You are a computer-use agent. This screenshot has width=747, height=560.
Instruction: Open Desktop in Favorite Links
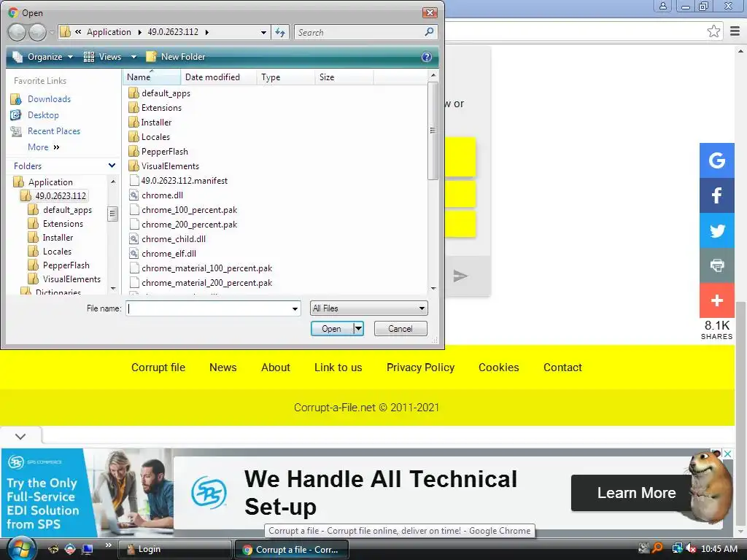(43, 115)
